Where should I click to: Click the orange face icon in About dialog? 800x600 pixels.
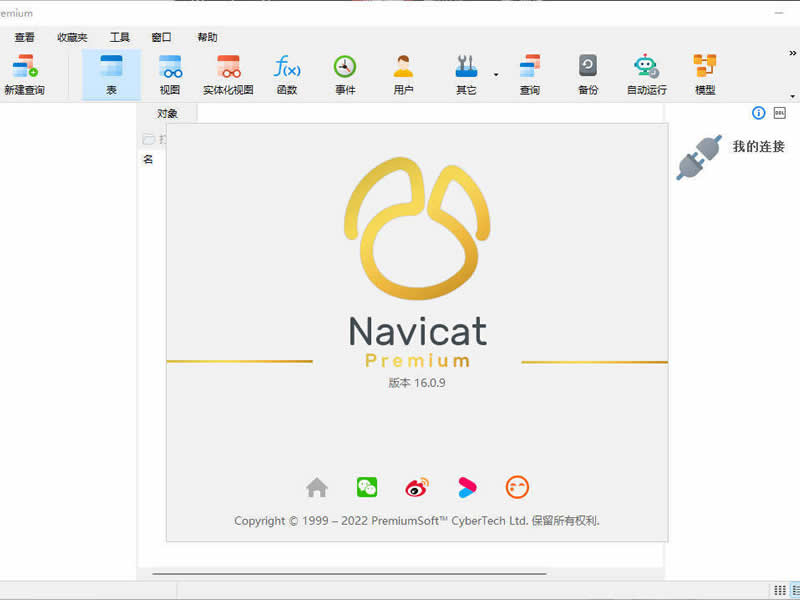[517, 487]
